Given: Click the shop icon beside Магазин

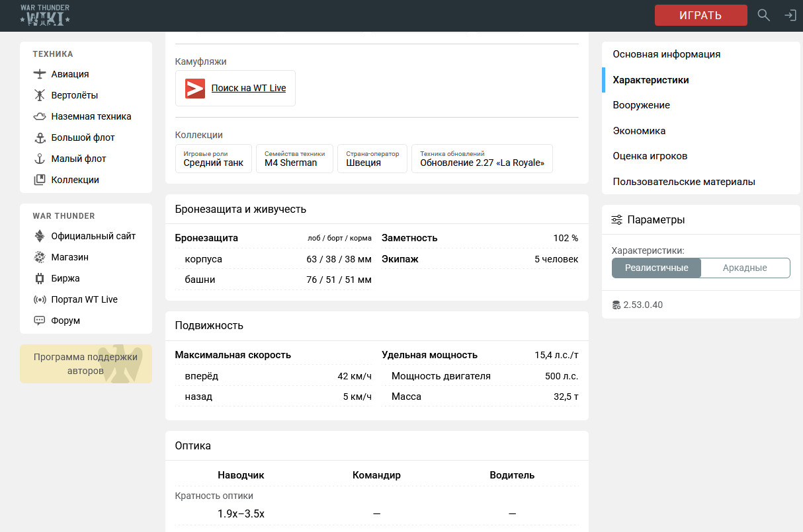Looking at the screenshot, I should (x=40, y=257).
